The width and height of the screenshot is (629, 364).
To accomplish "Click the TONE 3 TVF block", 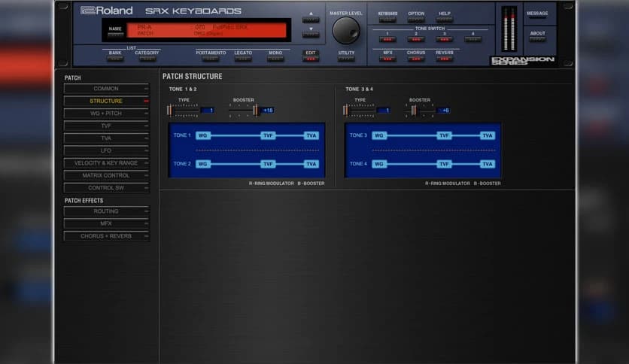I will pos(444,135).
